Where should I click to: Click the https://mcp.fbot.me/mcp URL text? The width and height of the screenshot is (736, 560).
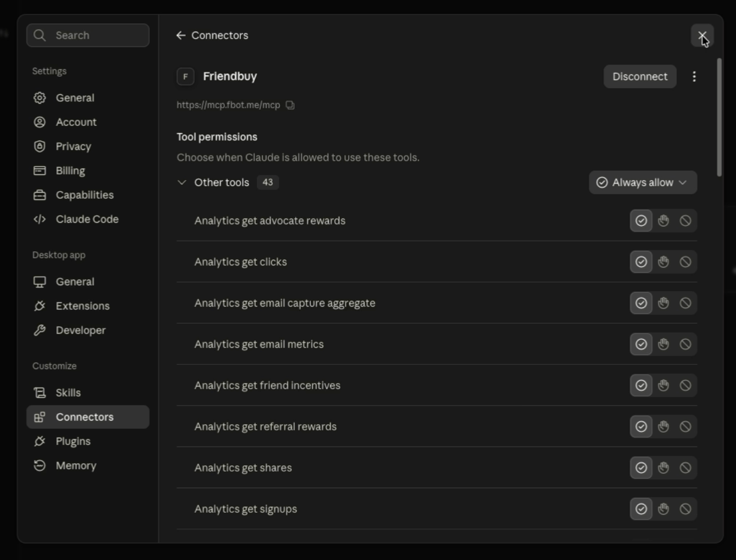pos(228,105)
